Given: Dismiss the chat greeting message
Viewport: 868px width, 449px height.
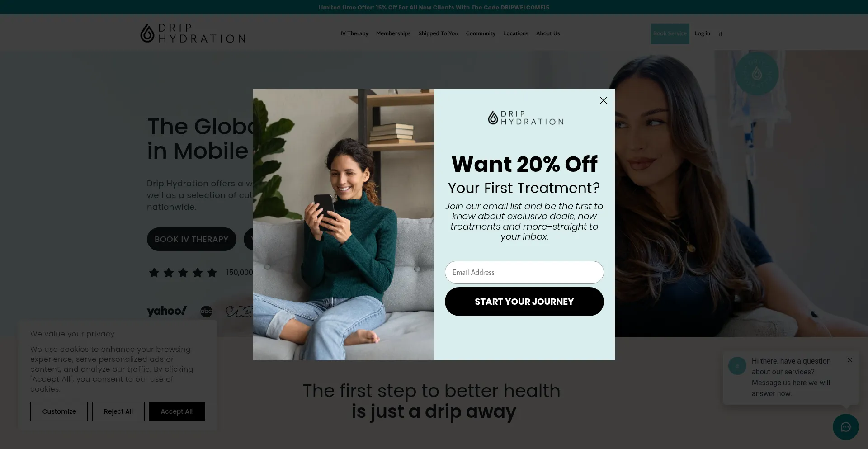Looking at the screenshot, I should [850, 360].
